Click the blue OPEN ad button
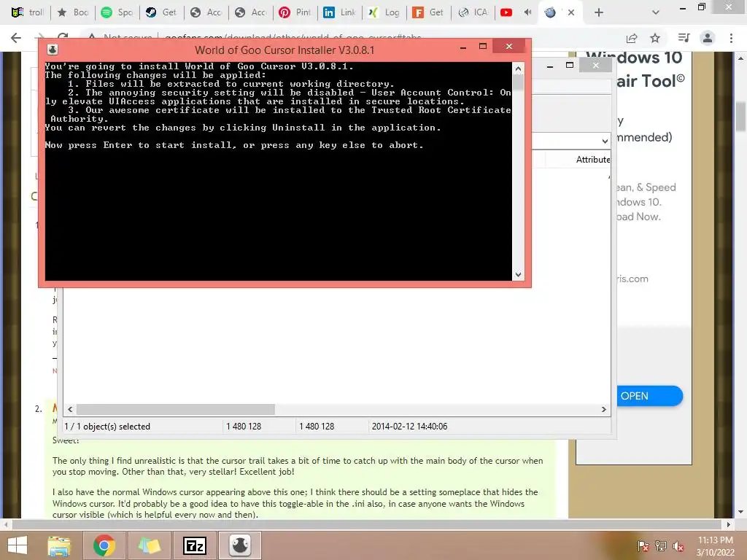 click(x=649, y=396)
